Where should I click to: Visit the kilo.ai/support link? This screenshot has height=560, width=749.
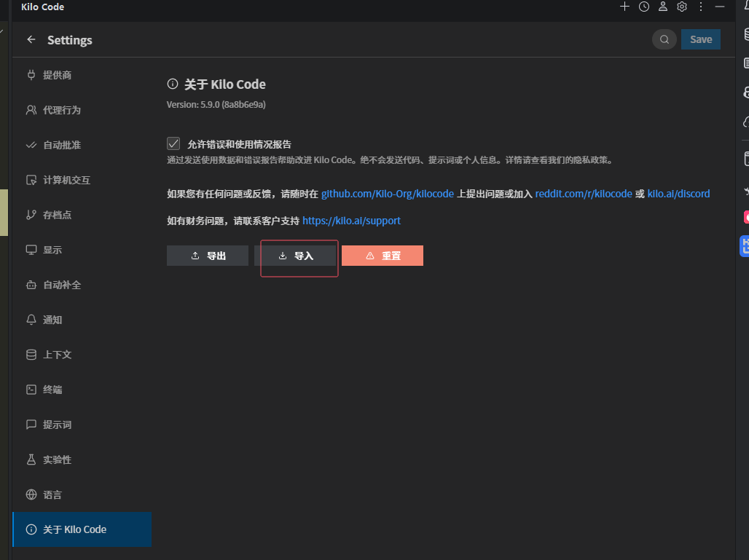pos(351,220)
